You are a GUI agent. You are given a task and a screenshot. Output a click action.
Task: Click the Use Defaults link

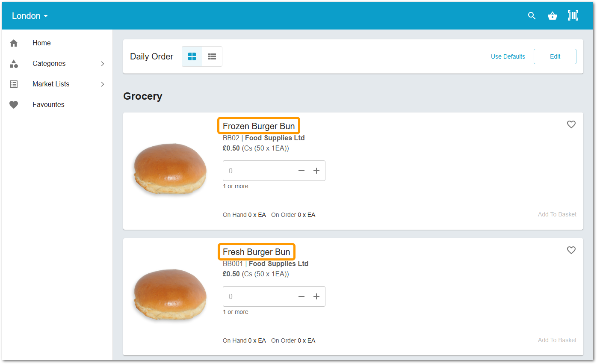(508, 56)
